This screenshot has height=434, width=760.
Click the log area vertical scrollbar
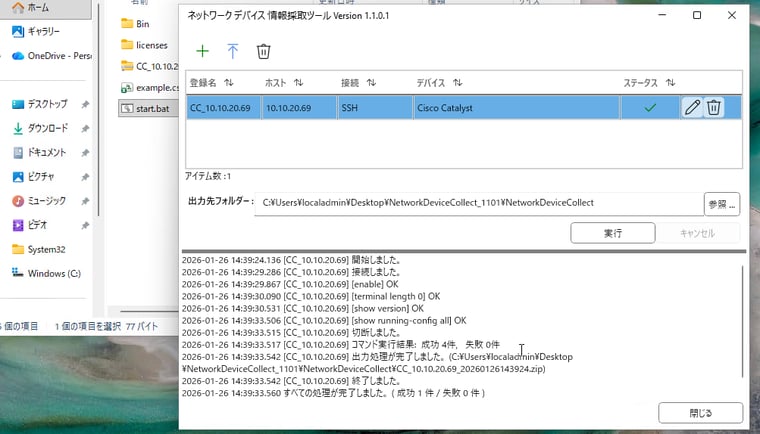(x=743, y=321)
